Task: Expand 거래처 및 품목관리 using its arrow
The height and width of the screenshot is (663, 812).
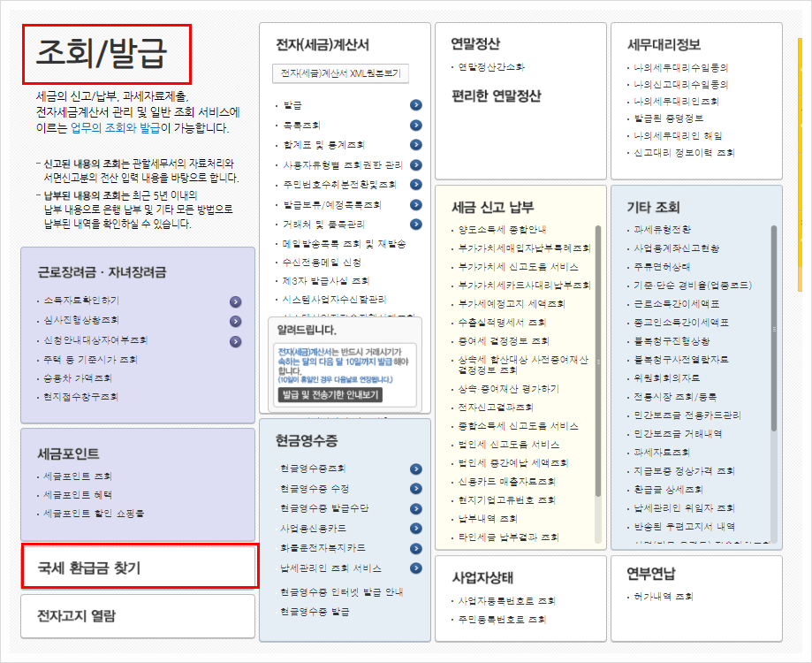Action: tap(414, 223)
